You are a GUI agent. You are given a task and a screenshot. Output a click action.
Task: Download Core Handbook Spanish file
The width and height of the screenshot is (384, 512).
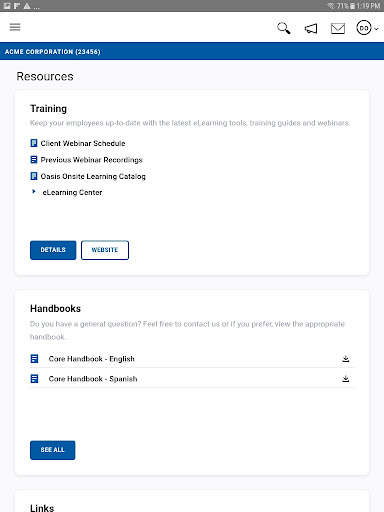click(346, 379)
